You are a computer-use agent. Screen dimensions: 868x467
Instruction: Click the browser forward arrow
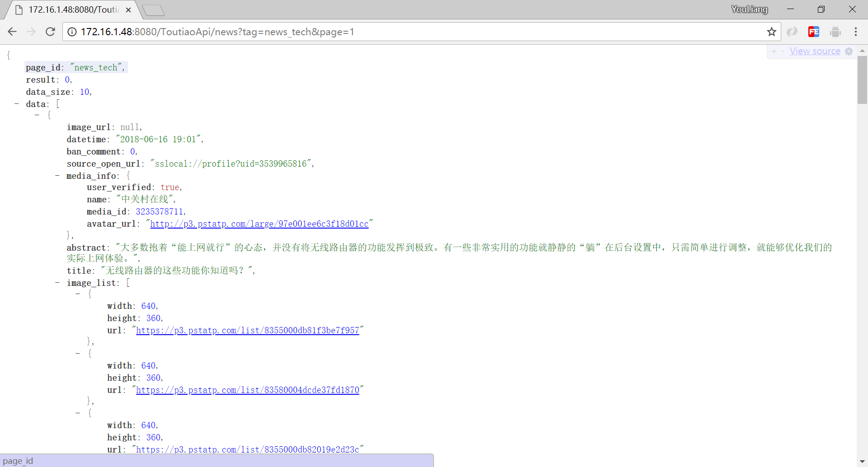31,32
